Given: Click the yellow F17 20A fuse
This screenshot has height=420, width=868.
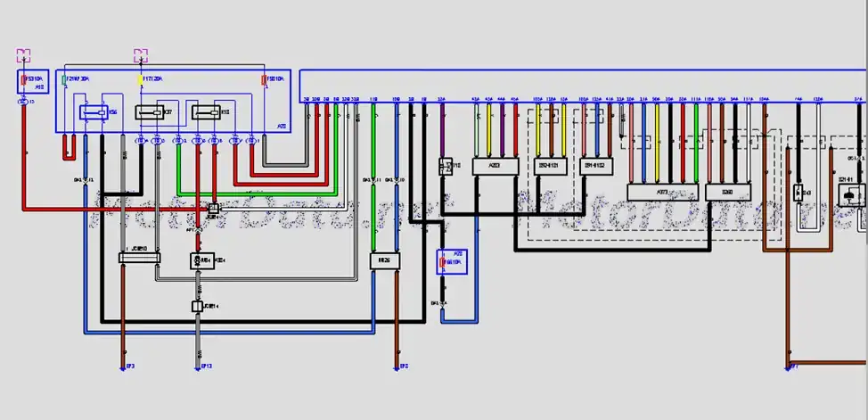Looking at the screenshot, I should click(139, 79).
